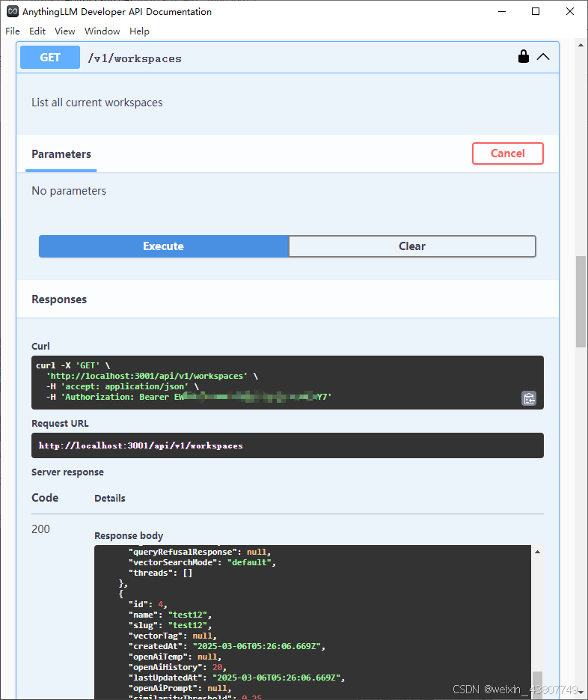This screenshot has height=700, width=588.
Task: Click the response body scroll up arrow
Action: pyautogui.click(x=538, y=553)
